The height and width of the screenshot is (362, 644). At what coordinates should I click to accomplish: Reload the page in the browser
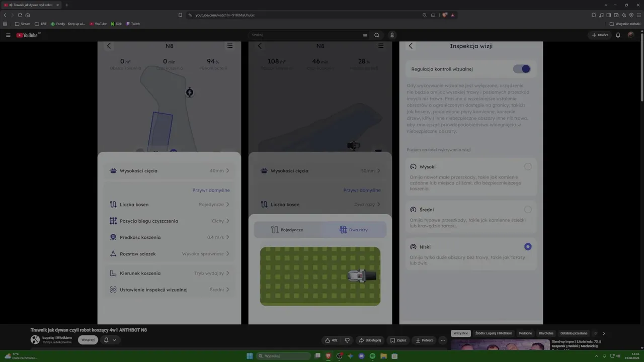point(20,15)
